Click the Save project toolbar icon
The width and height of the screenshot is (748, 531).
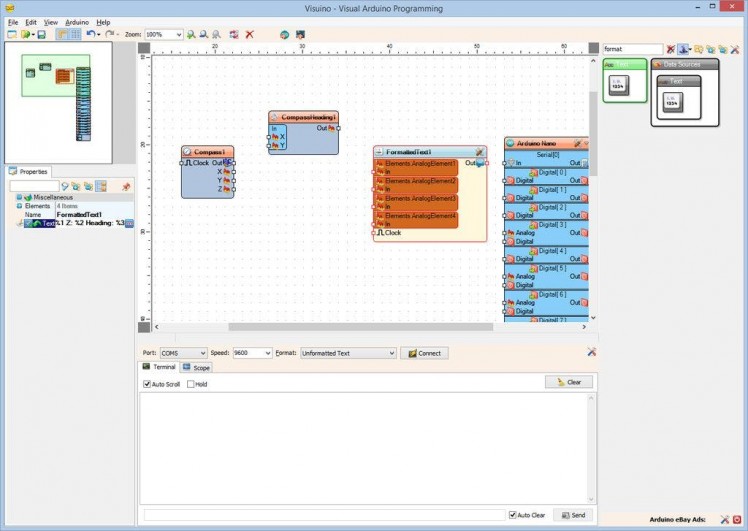click(41, 34)
